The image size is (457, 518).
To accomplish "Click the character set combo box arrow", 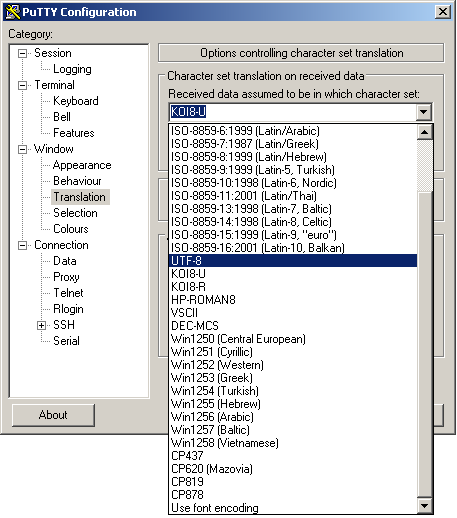I will tap(424, 112).
